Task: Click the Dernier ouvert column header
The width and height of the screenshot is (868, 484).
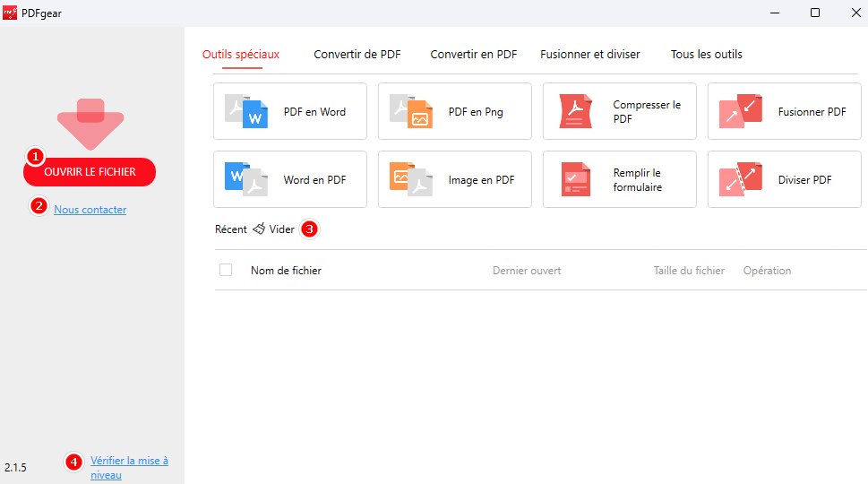Action: (527, 271)
